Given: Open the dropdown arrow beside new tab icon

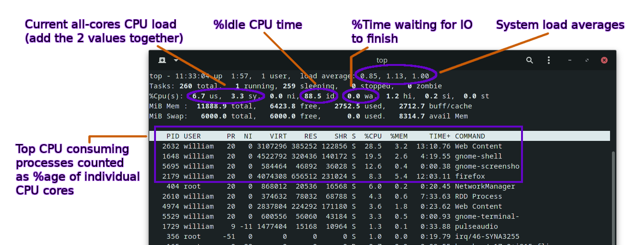Looking at the screenshot, I should click(176, 60).
